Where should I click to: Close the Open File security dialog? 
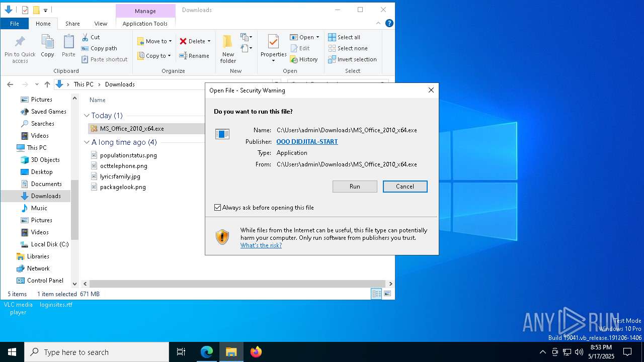coord(431,90)
